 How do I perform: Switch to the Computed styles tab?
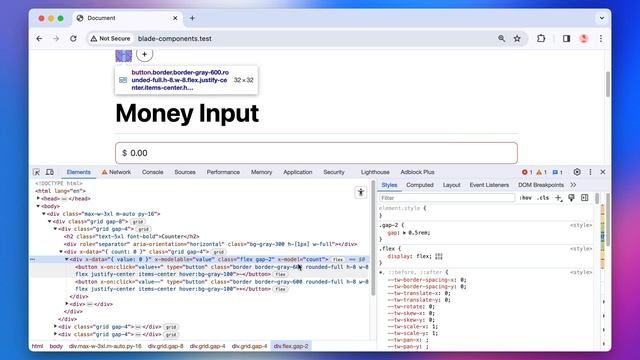click(x=420, y=185)
